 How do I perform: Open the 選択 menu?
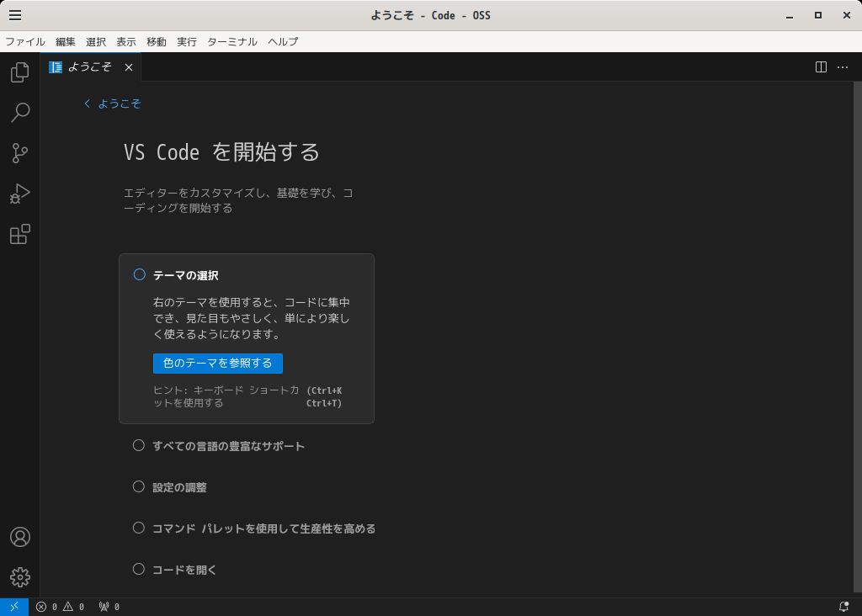tap(96, 42)
